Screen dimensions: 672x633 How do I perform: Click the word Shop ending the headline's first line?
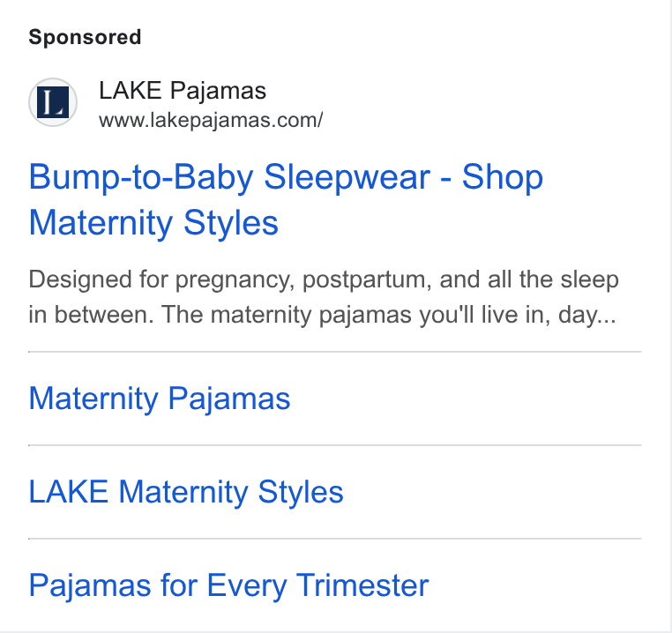503,177
